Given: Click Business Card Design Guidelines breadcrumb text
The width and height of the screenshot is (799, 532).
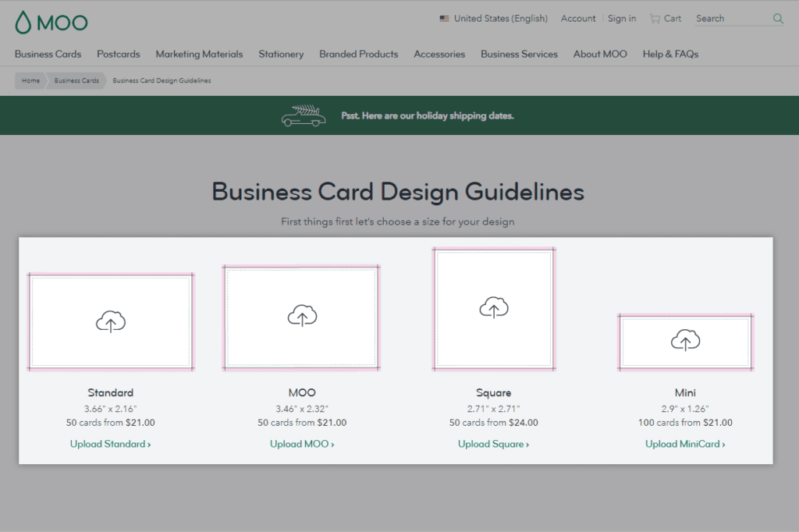Looking at the screenshot, I should click(x=162, y=80).
